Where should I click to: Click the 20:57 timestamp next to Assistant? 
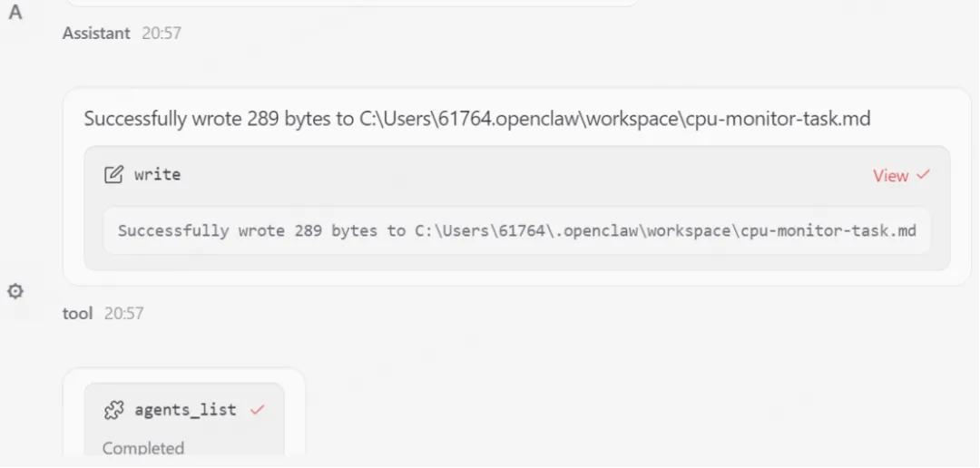click(x=162, y=34)
